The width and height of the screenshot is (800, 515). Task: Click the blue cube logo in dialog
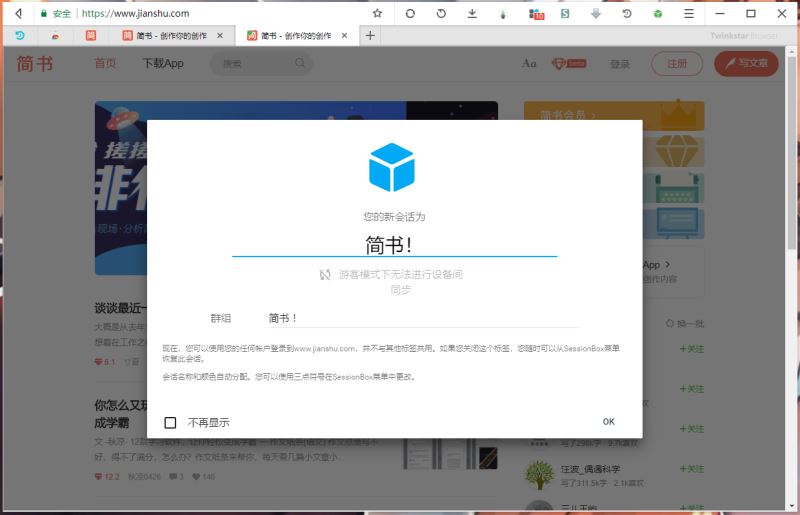tap(391, 167)
